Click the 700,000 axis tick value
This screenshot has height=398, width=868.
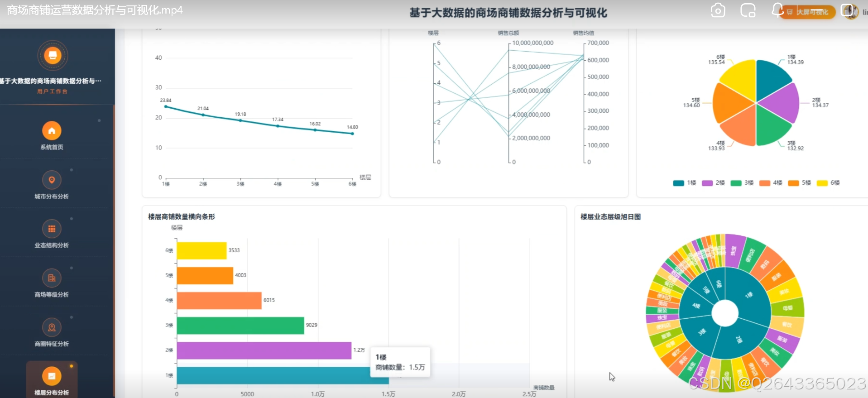(598, 43)
